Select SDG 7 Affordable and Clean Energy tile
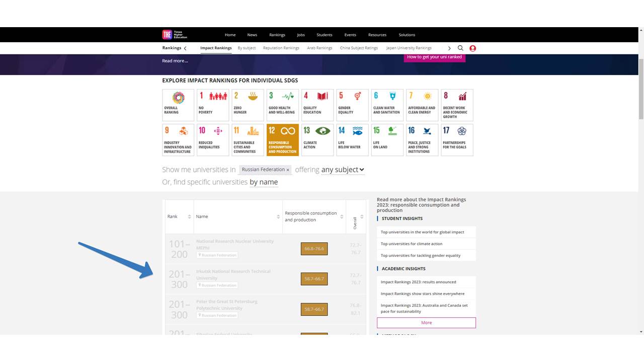644x362 pixels. coord(422,105)
